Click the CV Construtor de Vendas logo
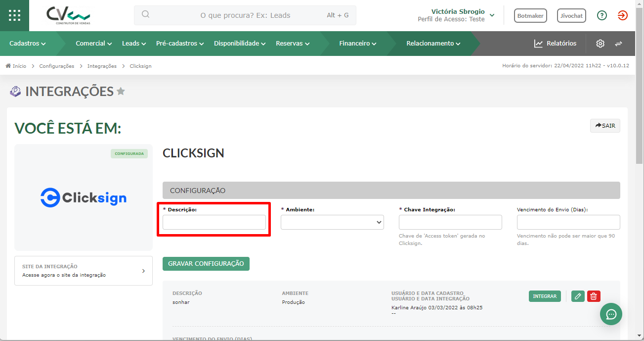This screenshot has height=341, width=644. coord(69,15)
